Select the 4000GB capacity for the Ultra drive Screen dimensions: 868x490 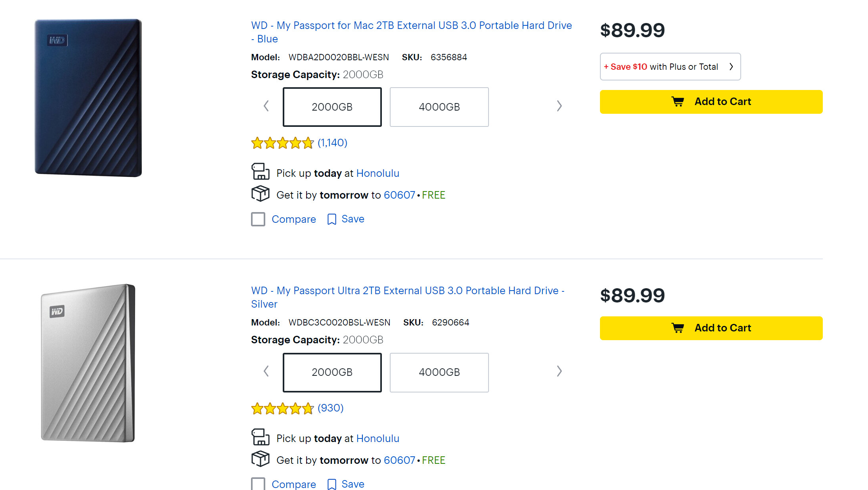[x=439, y=372]
